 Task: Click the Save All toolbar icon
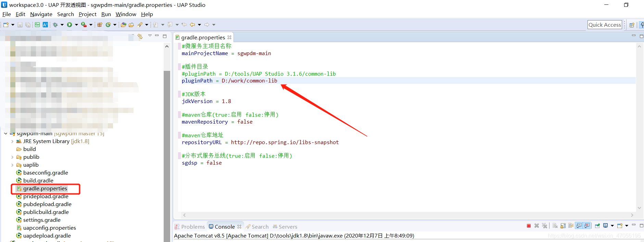tap(28, 25)
